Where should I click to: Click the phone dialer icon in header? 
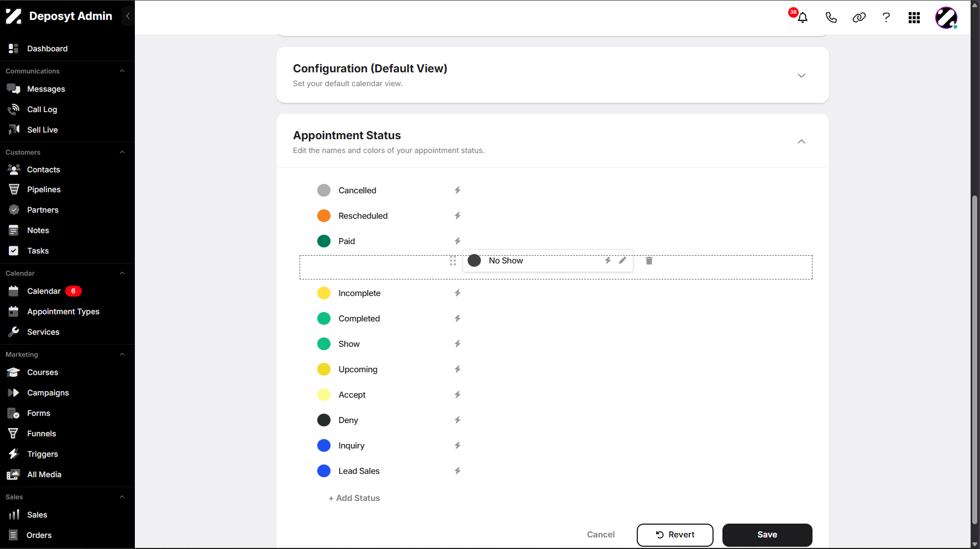click(831, 18)
